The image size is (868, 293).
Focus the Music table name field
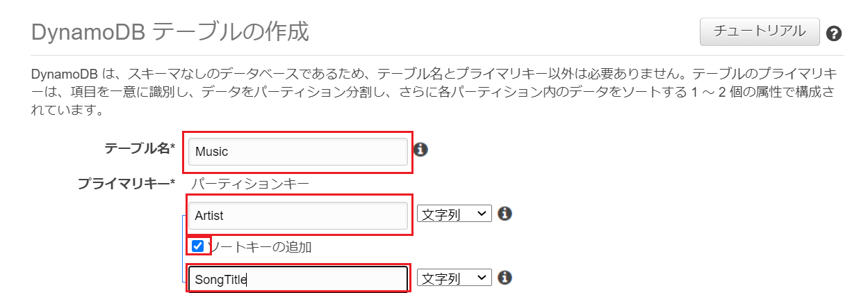click(x=298, y=152)
